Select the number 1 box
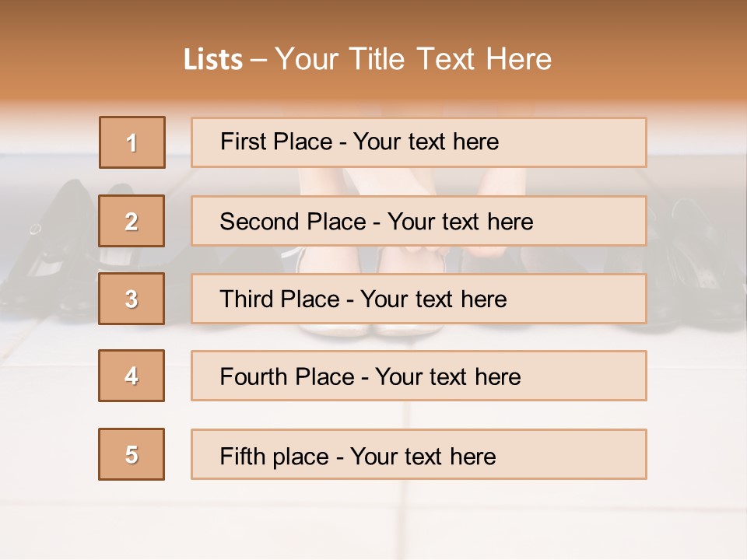The image size is (747, 560). point(132,142)
